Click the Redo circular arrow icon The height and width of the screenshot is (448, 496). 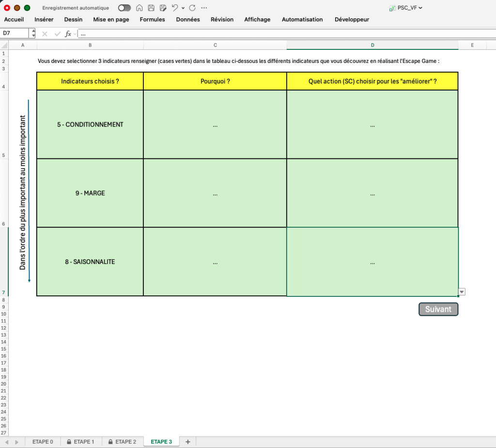(x=192, y=8)
